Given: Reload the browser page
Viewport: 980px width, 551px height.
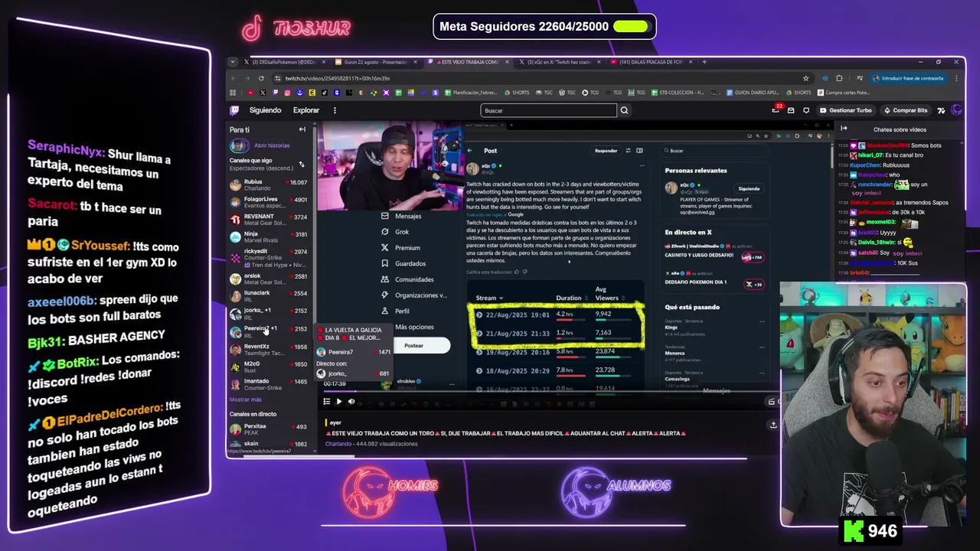Looking at the screenshot, I should 261,78.
